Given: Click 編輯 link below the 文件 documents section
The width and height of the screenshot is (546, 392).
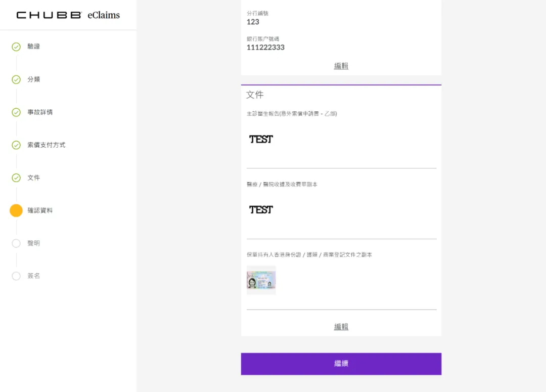Looking at the screenshot, I should point(341,327).
